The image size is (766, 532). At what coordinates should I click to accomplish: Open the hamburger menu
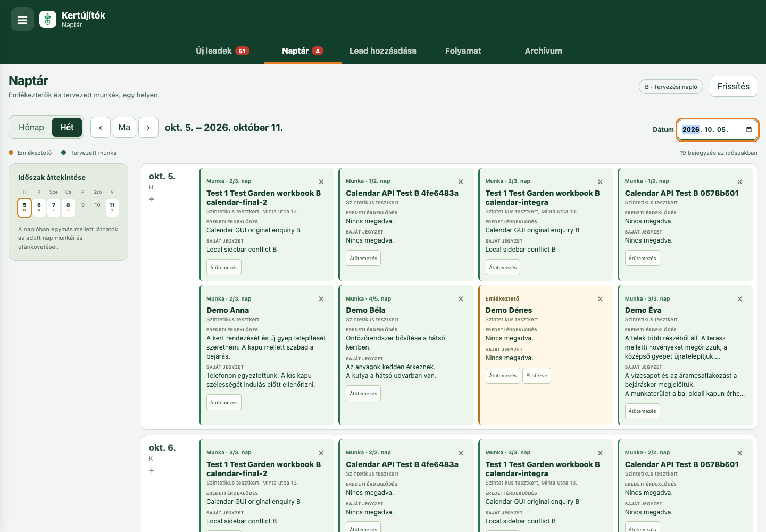coord(22,20)
